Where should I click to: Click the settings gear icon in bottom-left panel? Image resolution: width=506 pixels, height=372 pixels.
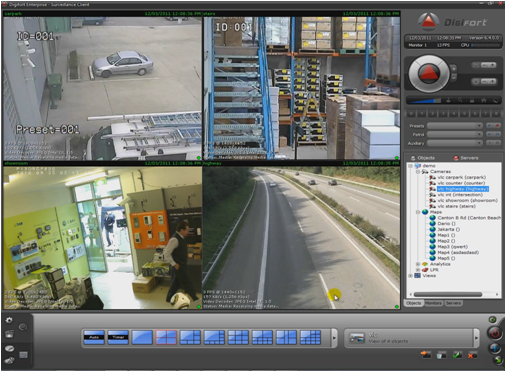[x=9, y=320]
